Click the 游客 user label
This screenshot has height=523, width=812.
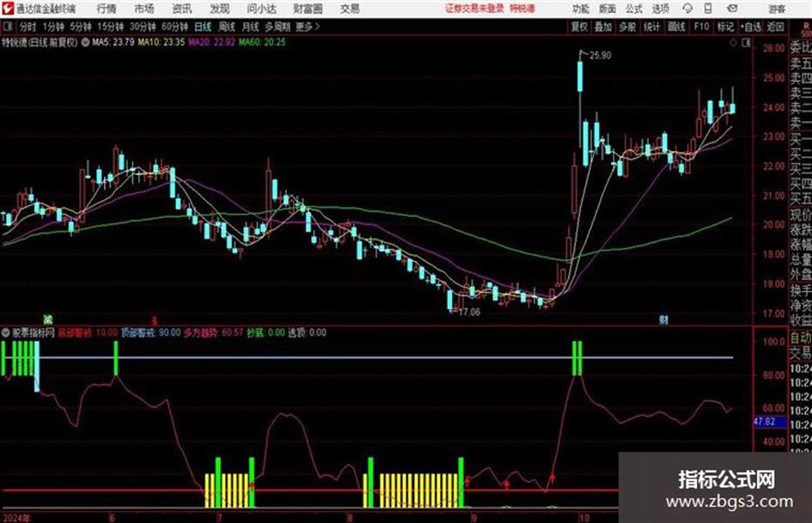(x=776, y=9)
